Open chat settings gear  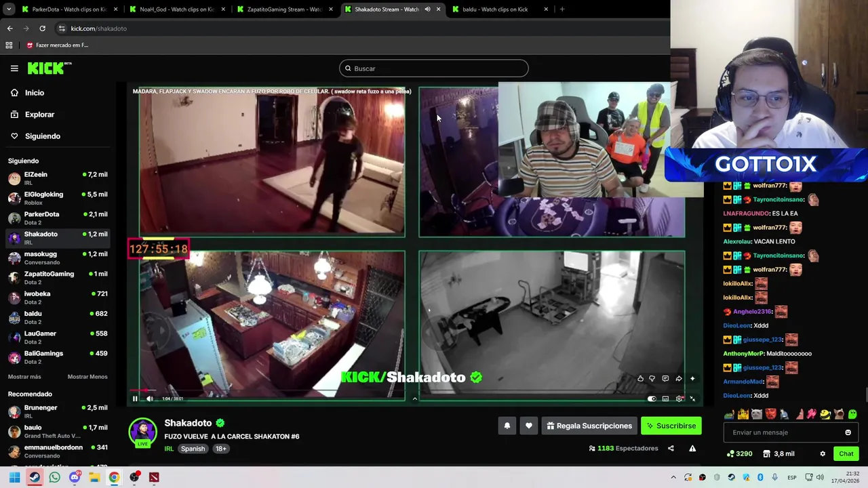point(823,453)
